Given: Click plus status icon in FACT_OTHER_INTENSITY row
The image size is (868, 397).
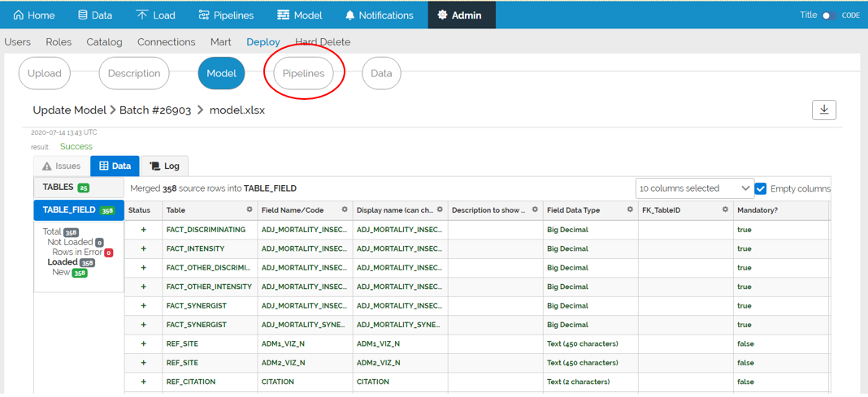Looking at the screenshot, I should [143, 287].
